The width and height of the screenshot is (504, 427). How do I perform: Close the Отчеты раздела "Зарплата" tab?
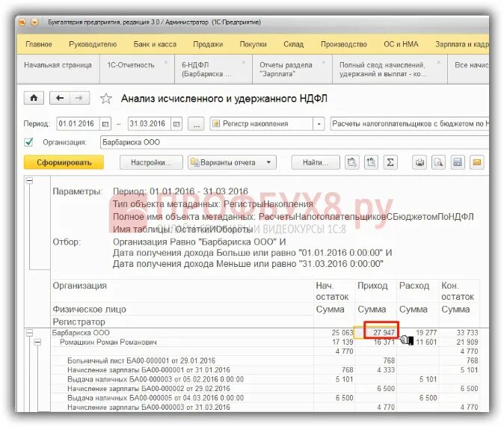pyautogui.click(x=323, y=62)
